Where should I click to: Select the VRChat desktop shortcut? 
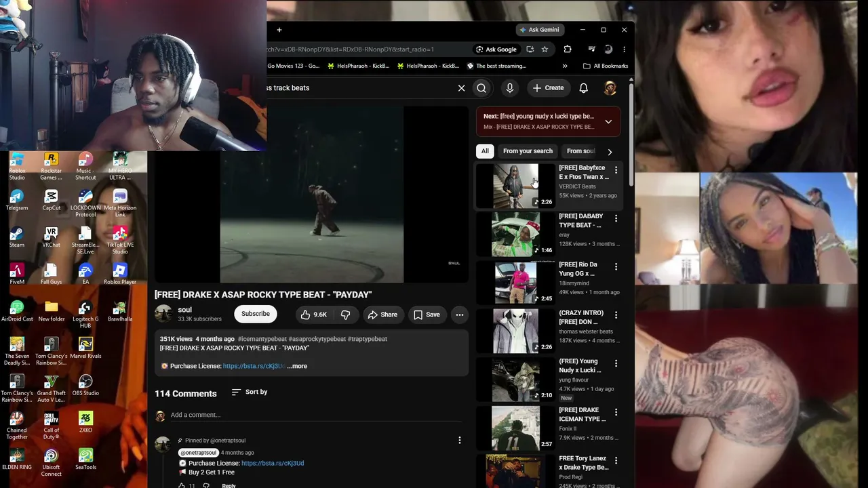51,237
